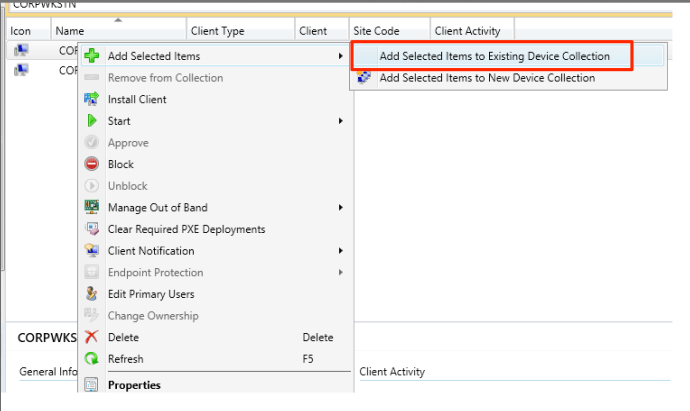Expand the Manage Out of Band submenu arrow
The image size is (690, 411).
[x=341, y=207]
